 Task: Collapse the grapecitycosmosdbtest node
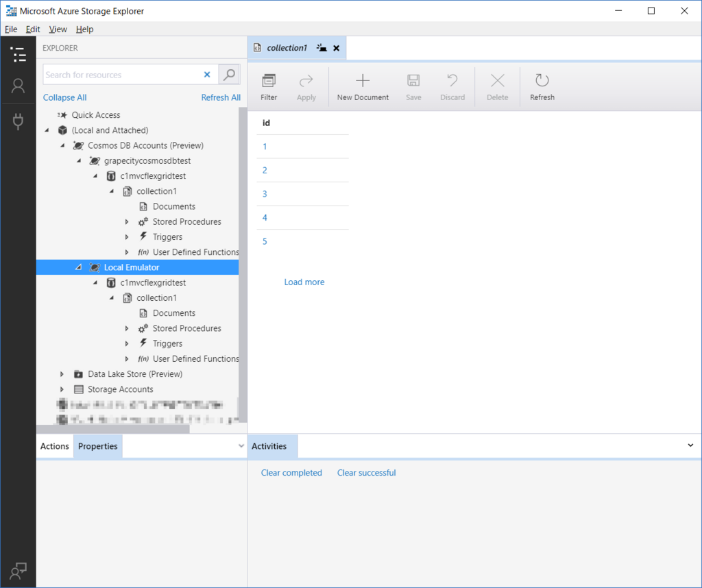click(x=79, y=160)
